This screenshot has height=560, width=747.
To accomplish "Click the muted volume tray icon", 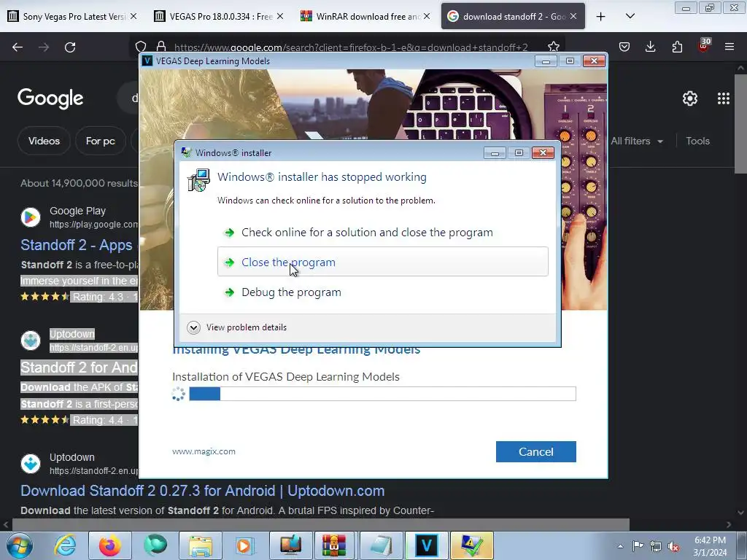I will click(x=673, y=546).
